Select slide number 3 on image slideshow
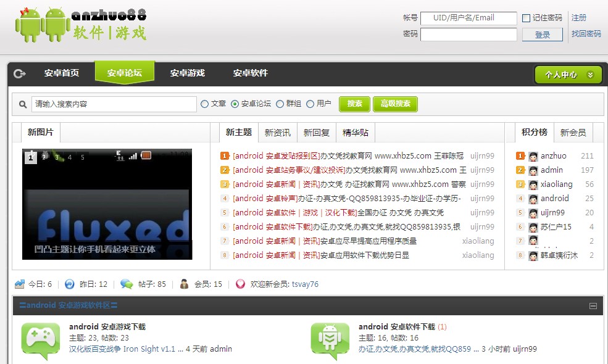 click(x=57, y=157)
